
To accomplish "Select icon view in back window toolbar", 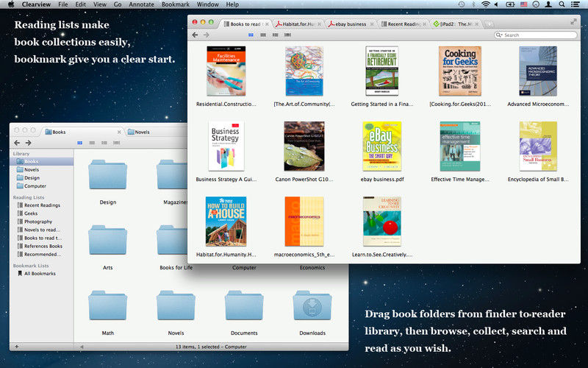I will (x=80, y=143).
